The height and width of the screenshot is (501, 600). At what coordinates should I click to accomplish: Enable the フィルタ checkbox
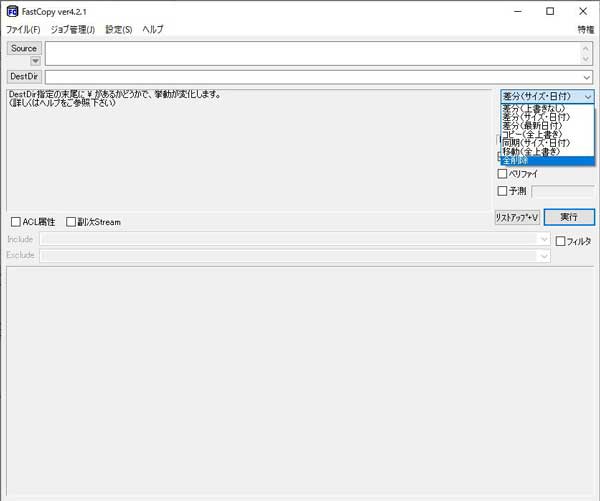point(560,242)
